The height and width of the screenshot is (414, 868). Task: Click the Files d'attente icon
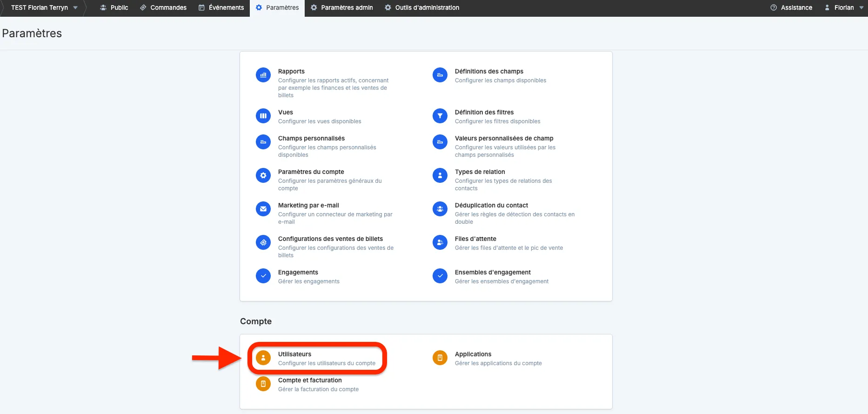coord(440,242)
